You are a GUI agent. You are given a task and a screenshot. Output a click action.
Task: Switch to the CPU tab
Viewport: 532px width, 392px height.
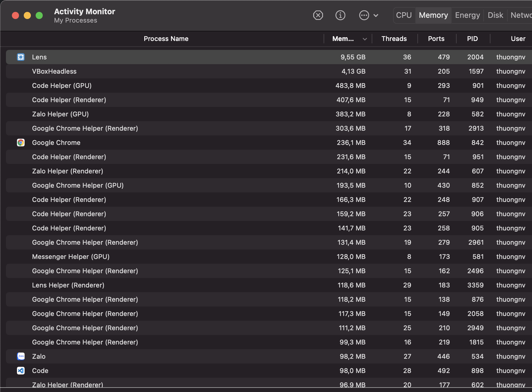tap(404, 15)
